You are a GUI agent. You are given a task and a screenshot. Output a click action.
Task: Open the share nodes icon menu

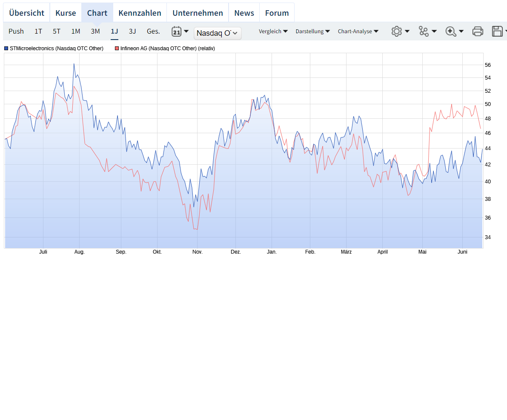424,31
